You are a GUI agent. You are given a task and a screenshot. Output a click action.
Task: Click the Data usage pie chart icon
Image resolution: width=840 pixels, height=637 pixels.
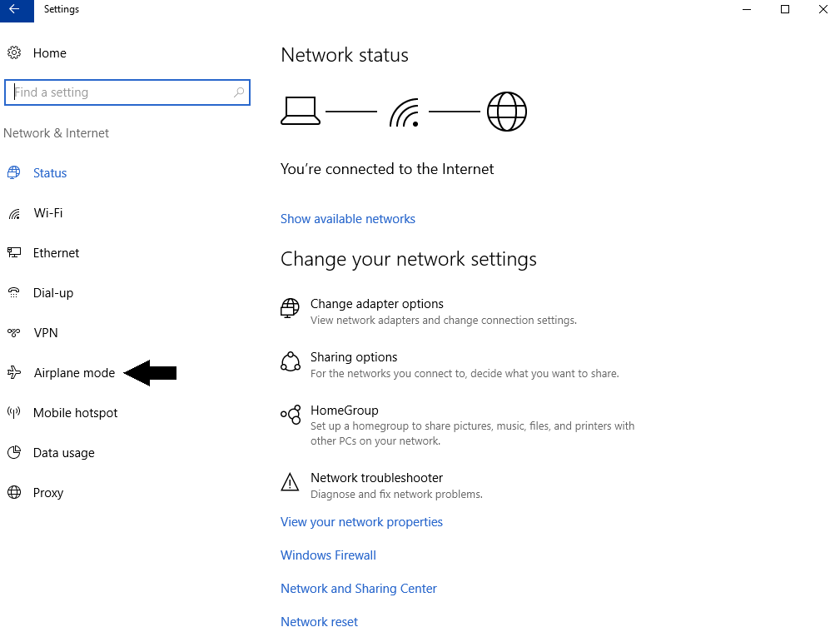point(14,453)
